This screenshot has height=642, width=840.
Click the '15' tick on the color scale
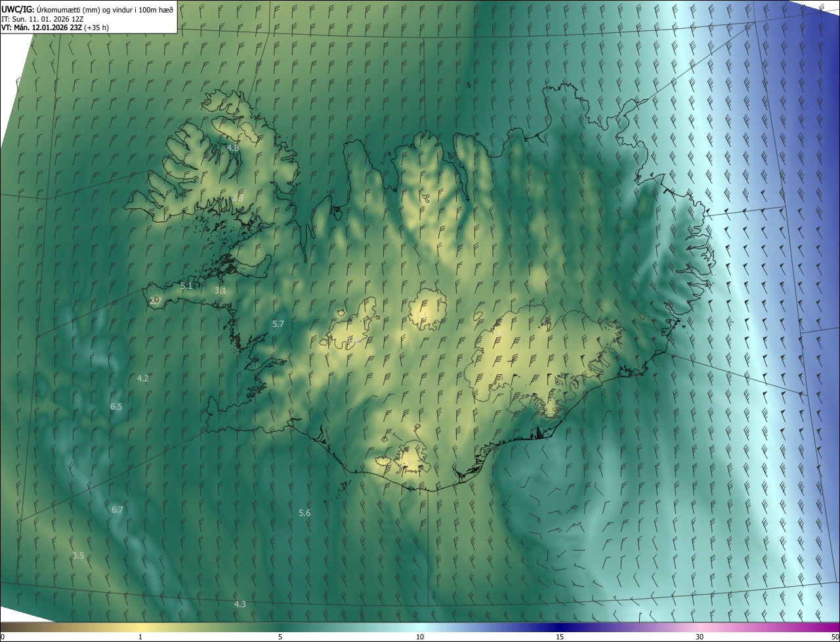coord(560,637)
